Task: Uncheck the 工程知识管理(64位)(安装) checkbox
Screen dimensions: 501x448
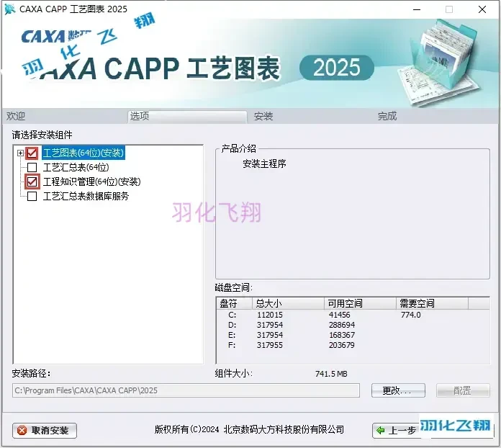Action: click(32, 182)
